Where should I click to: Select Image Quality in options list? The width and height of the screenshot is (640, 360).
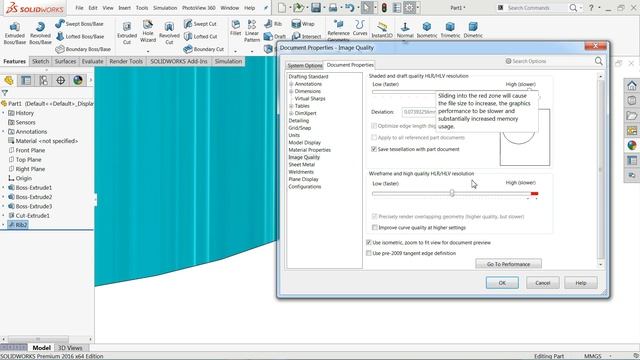(x=304, y=157)
